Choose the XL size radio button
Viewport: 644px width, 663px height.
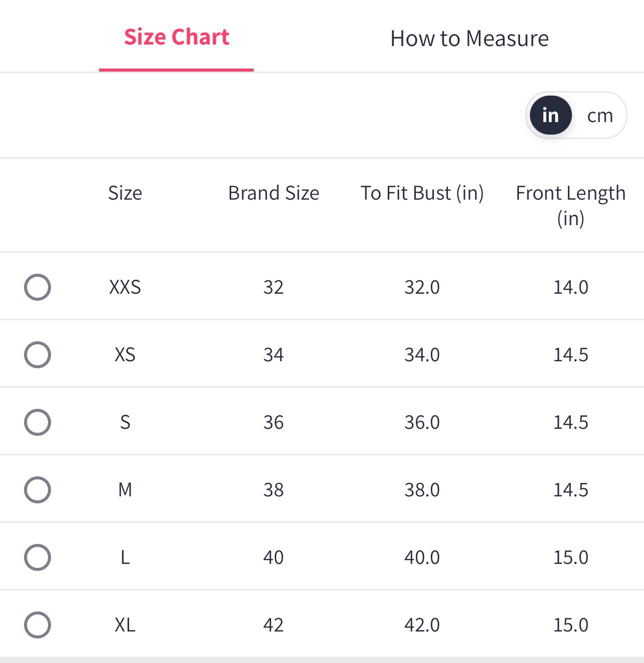point(38,625)
